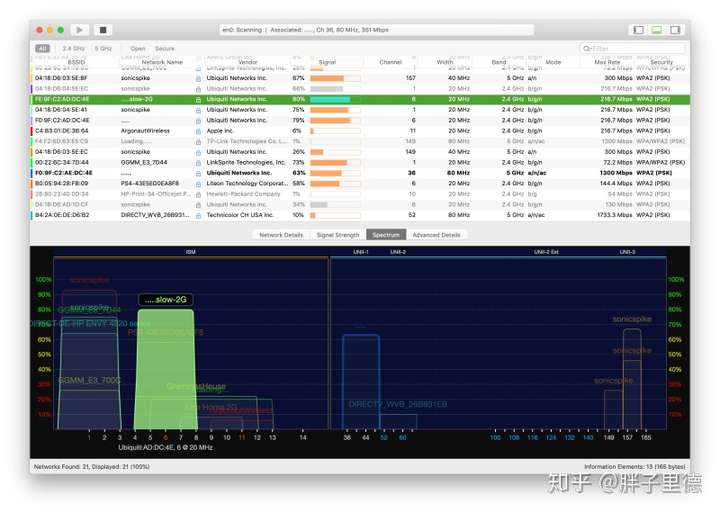The height and width of the screenshot is (513, 720).
Task: Click the Information Elements status text
Action: [x=635, y=467]
